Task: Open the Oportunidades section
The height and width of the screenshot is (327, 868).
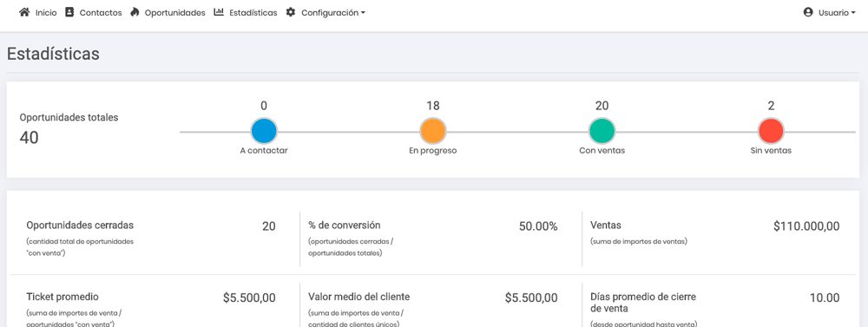Action: coord(175,13)
